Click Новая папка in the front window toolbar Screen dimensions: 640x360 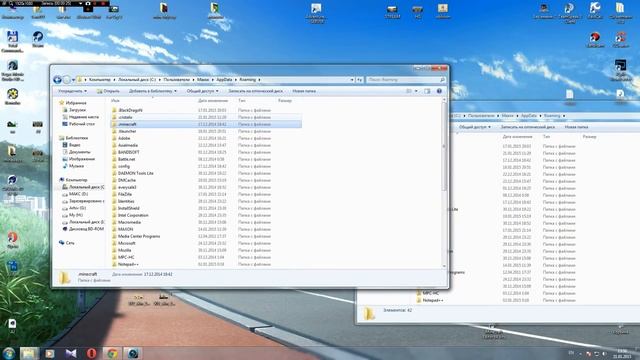coord(304,91)
